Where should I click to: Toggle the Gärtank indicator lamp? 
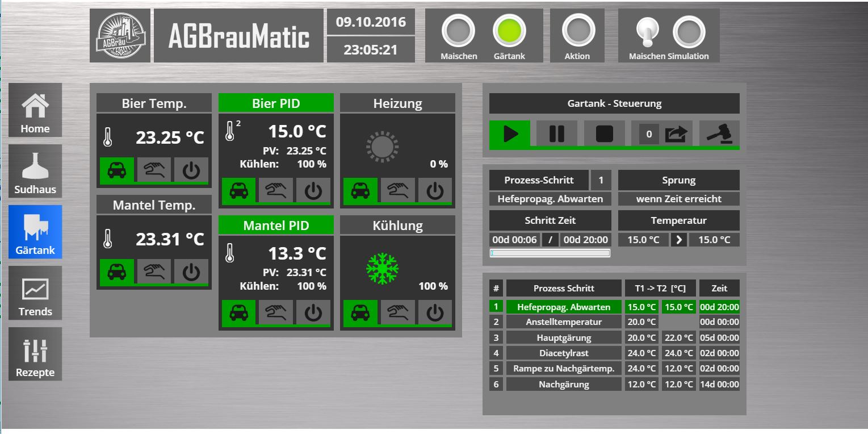tap(509, 31)
